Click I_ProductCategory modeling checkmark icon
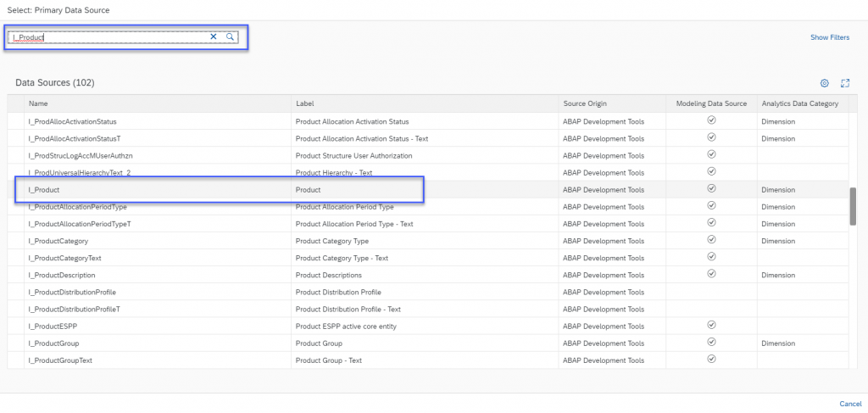The height and width of the screenshot is (413, 868). [x=712, y=239]
